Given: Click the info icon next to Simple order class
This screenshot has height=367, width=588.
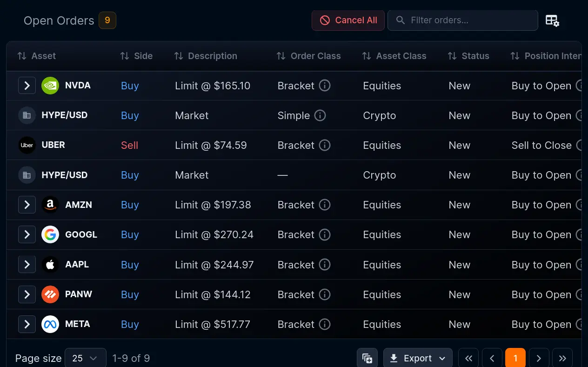Looking at the screenshot, I should 320,115.
